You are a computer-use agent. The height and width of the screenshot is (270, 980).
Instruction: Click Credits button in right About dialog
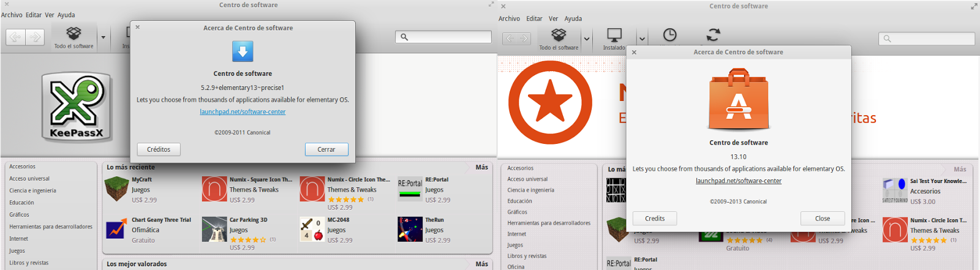coord(655,219)
